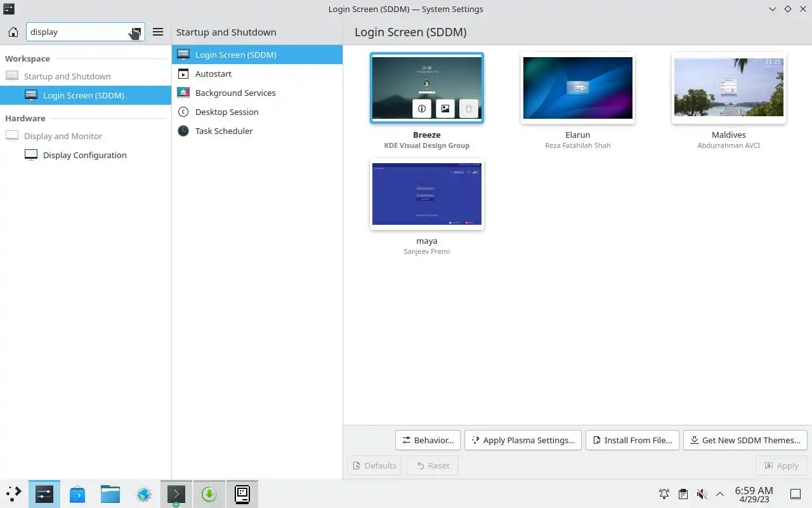
Task: Click the System Settings taskbar icon
Action: (x=44, y=493)
